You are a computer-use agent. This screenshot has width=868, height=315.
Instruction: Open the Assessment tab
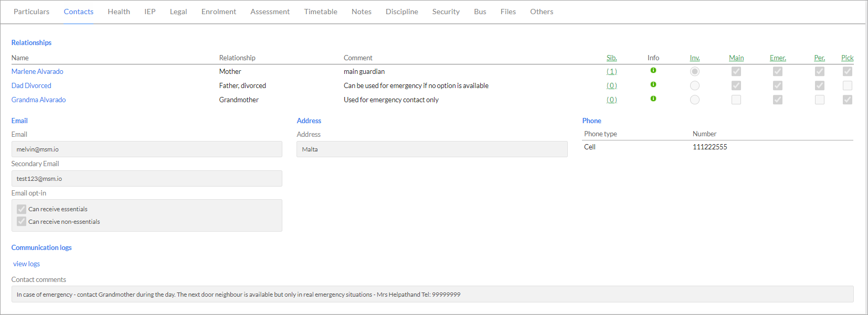coord(270,12)
